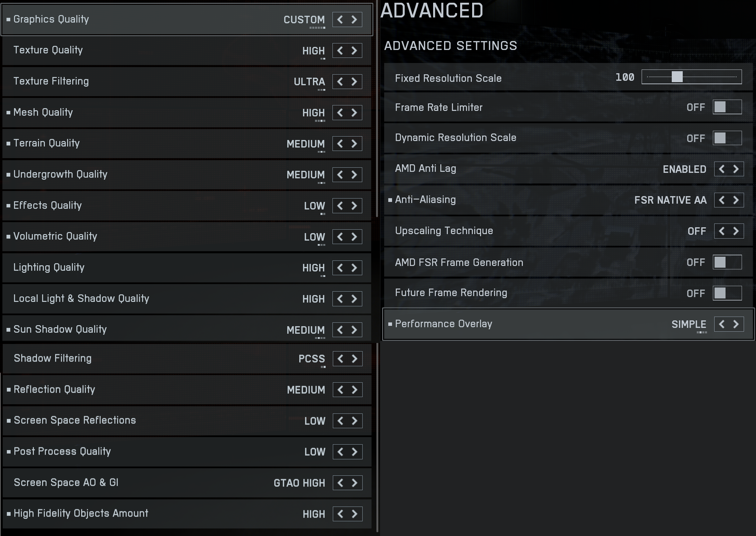756x536 pixels.
Task: Click right arrow for Volumetric Quality
Action: point(354,237)
